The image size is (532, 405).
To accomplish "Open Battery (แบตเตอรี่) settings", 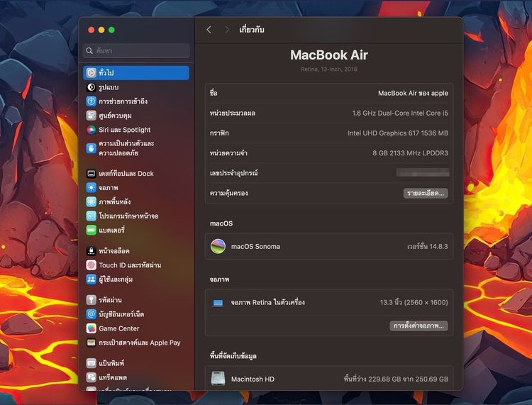I will click(x=111, y=231).
